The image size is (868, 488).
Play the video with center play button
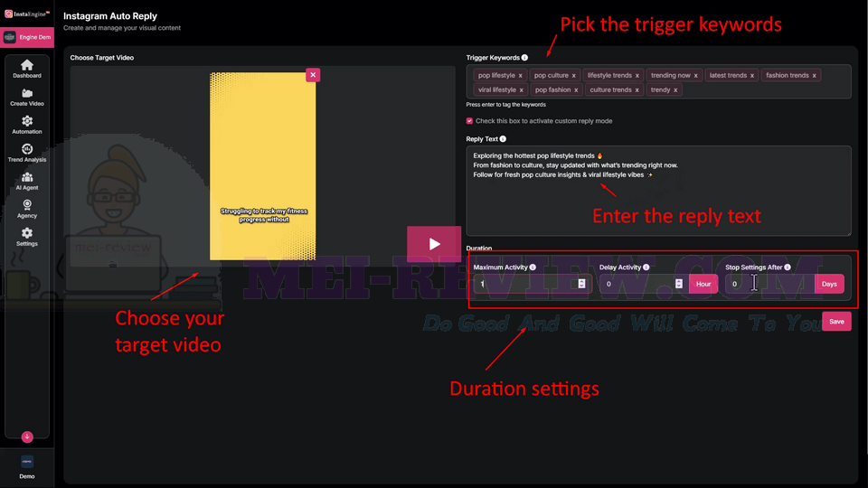[x=434, y=244]
